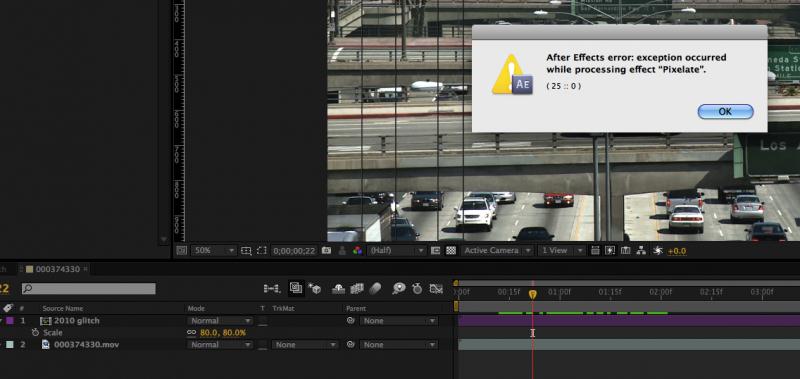Click the timeline button in viewer bar
The image size is (800, 379).
coord(626,250)
